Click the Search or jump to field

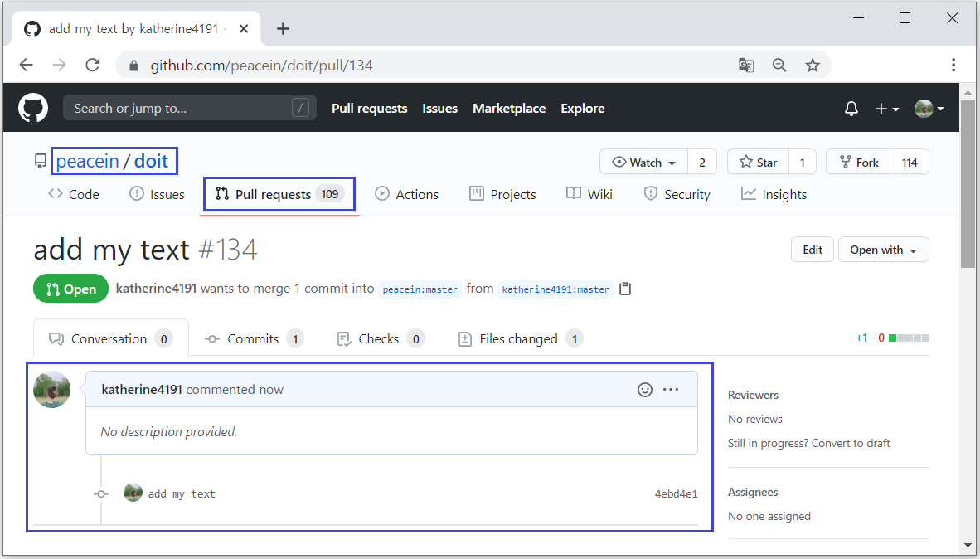pos(189,108)
